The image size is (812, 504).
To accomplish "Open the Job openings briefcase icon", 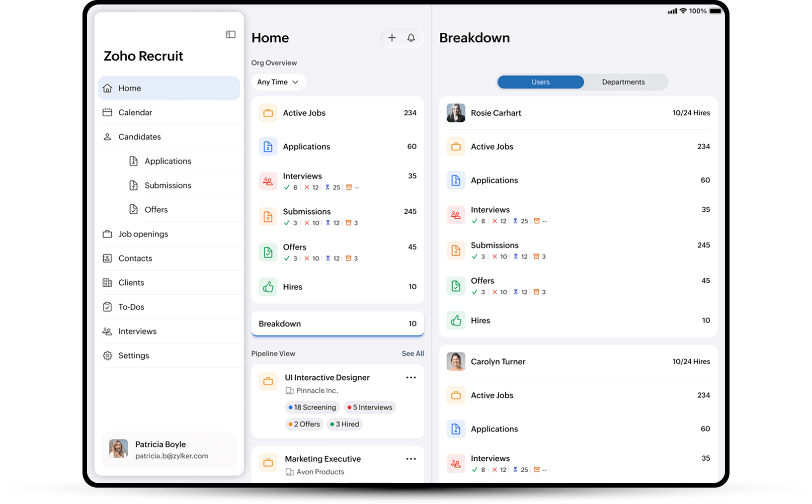I will pyautogui.click(x=107, y=234).
